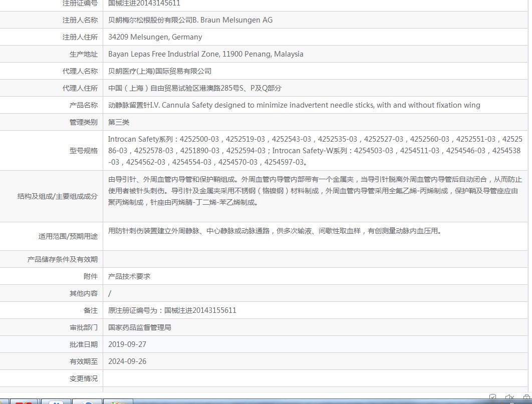Click the 适用范围/预期用途 row label
This screenshot has height=404, width=532.
(68, 236)
